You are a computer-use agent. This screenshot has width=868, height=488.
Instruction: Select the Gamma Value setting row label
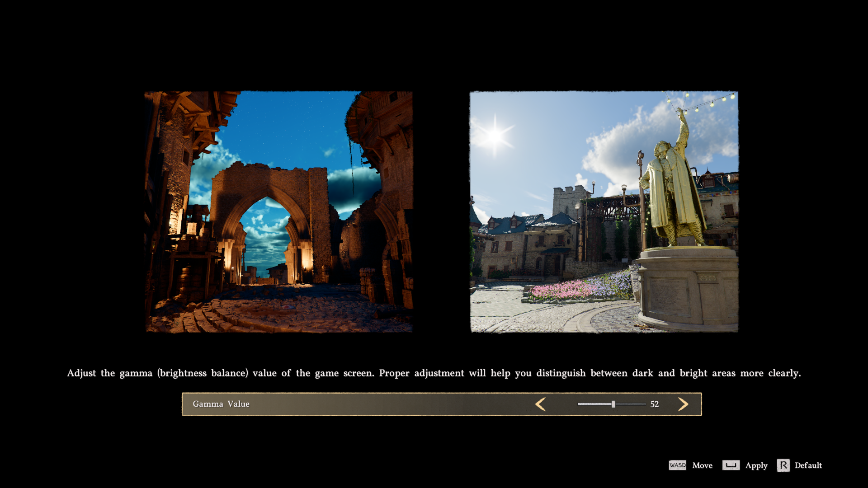[221, 404]
